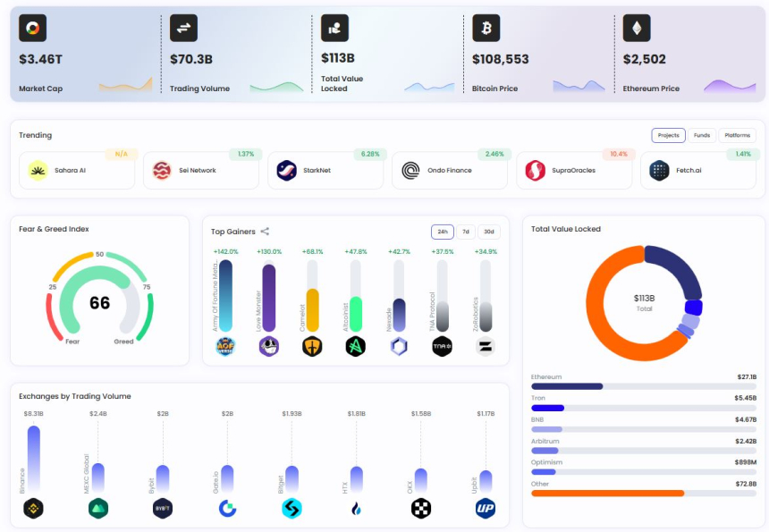769x532 pixels.
Task: Switch Top Gainers to 7d
Action: (x=466, y=232)
